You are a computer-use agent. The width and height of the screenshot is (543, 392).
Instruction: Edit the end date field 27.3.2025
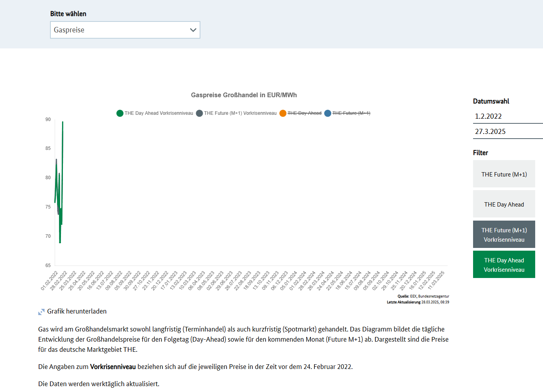(x=508, y=132)
